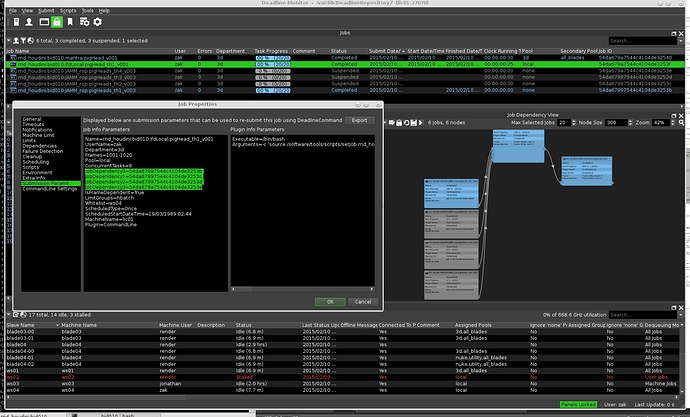Open settings via the gear toolbar icon
Screen dimensions: 690x417
click(x=98, y=22)
